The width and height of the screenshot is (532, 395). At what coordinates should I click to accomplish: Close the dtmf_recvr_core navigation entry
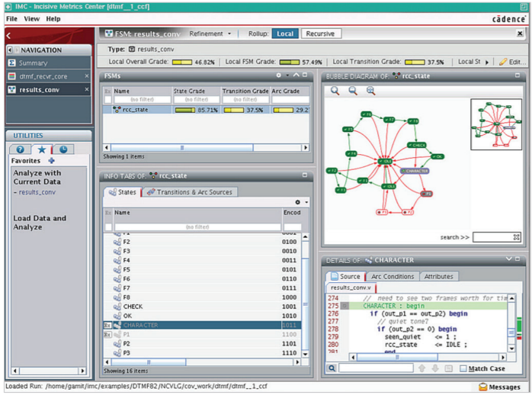pos(87,76)
